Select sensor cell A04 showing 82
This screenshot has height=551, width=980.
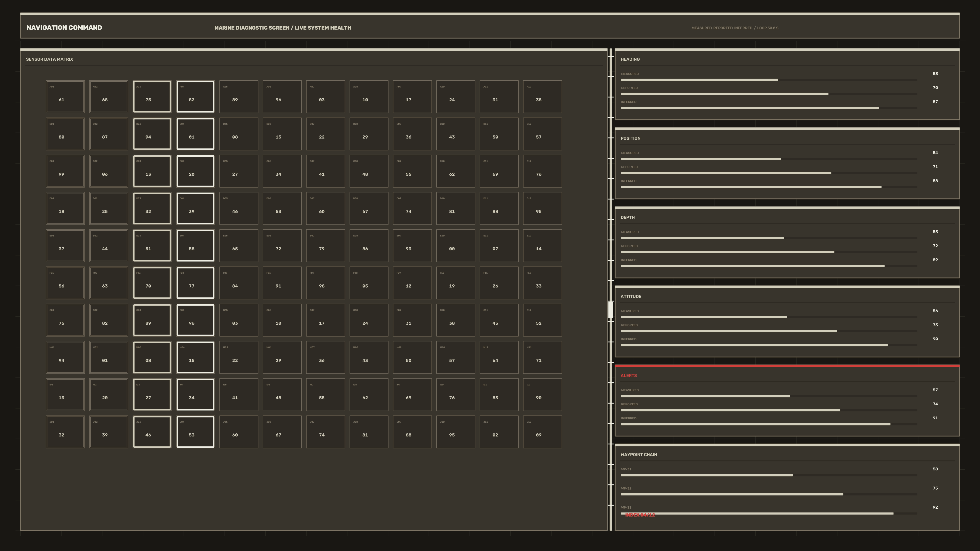[195, 97]
